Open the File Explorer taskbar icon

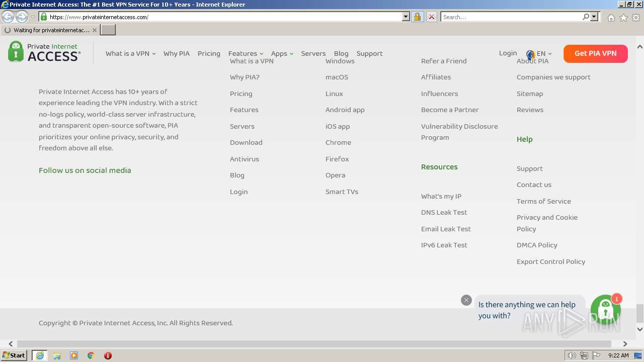57,355
